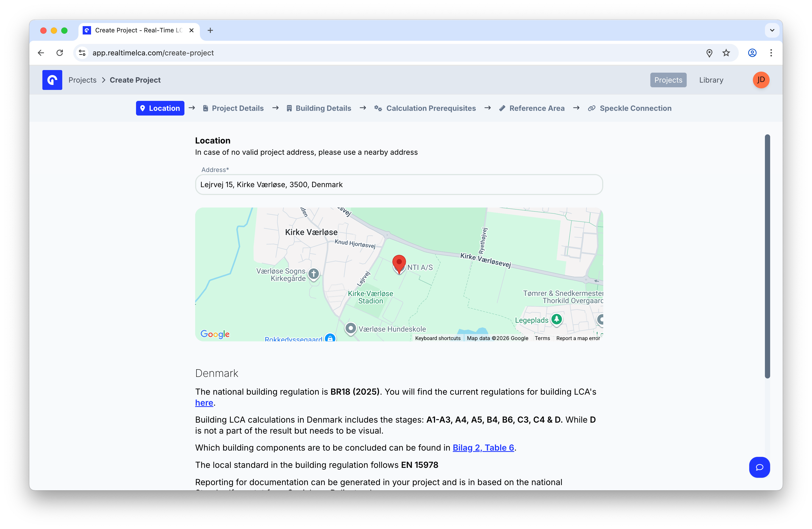The height and width of the screenshot is (529, 812).
Task: Open the Chrome three-dot menu
Action: [x=771, y=53]
